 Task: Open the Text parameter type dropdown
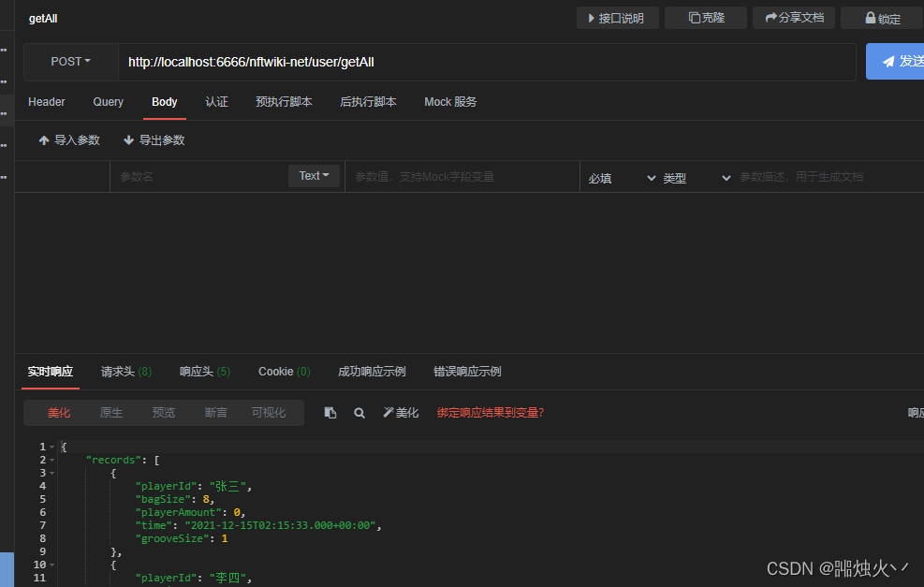coord(314,176)
